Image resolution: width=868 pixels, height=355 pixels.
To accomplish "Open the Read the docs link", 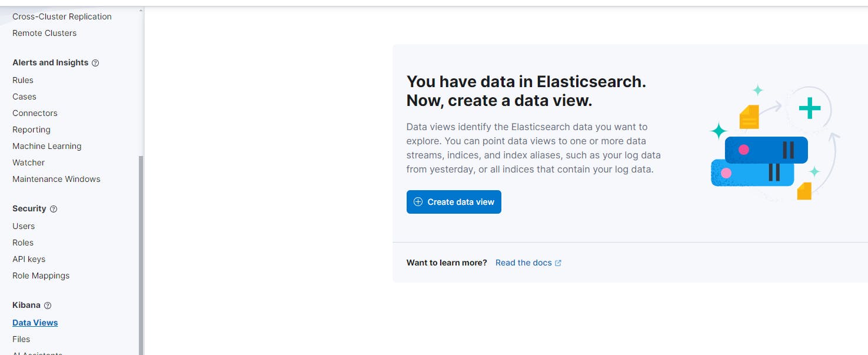I will tap(523, 263).
